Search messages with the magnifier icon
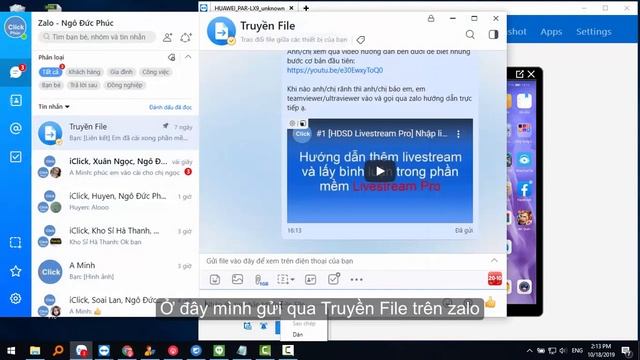This screenshot has width=640, height=360. click(470, 35)
